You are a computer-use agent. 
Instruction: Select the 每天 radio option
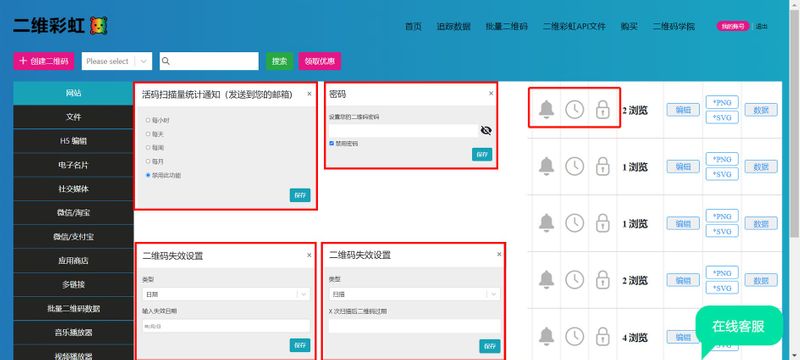(x=148, y=134)
